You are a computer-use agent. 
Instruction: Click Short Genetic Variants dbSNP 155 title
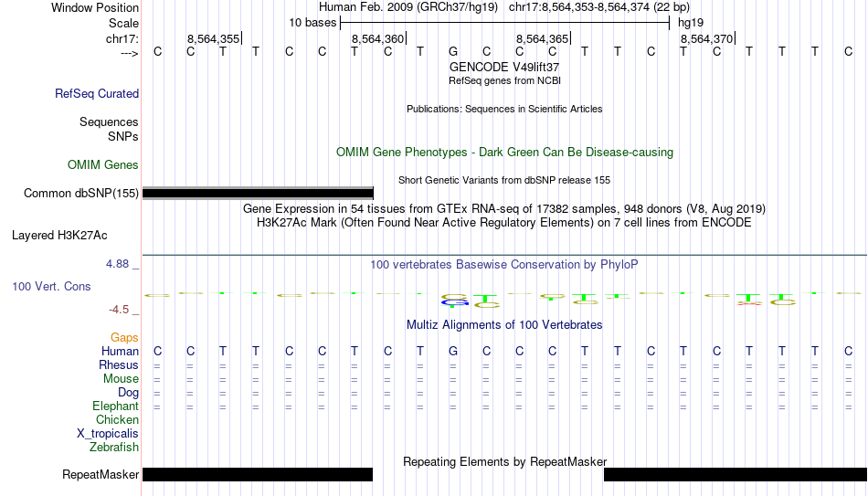[504, 181]
